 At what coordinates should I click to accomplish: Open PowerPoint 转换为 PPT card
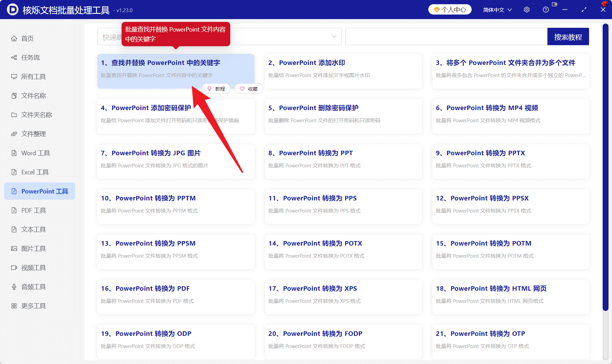343,162
